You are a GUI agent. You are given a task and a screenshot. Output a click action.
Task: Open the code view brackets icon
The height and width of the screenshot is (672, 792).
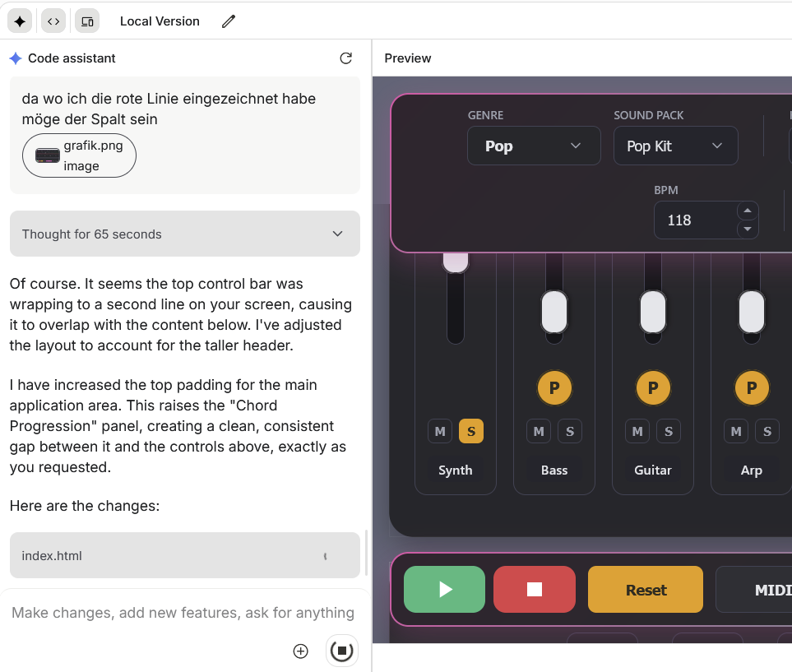tap(53, 21)
